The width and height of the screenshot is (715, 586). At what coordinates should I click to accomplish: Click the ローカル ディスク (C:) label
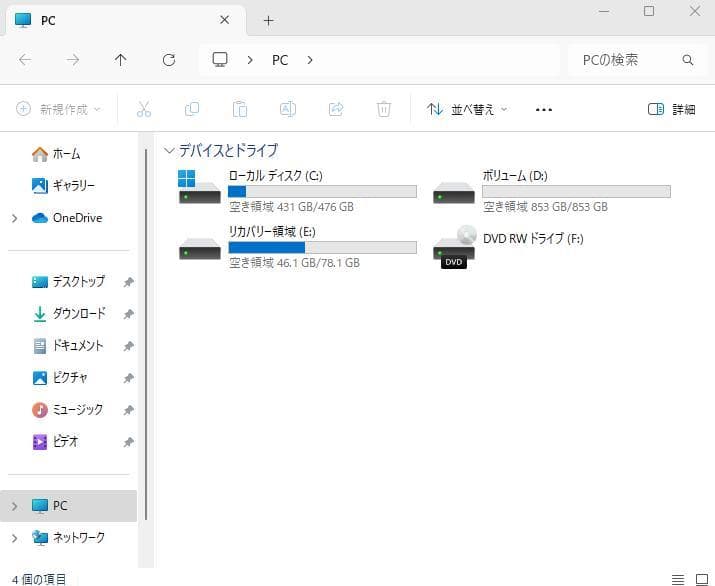(275, 176)
